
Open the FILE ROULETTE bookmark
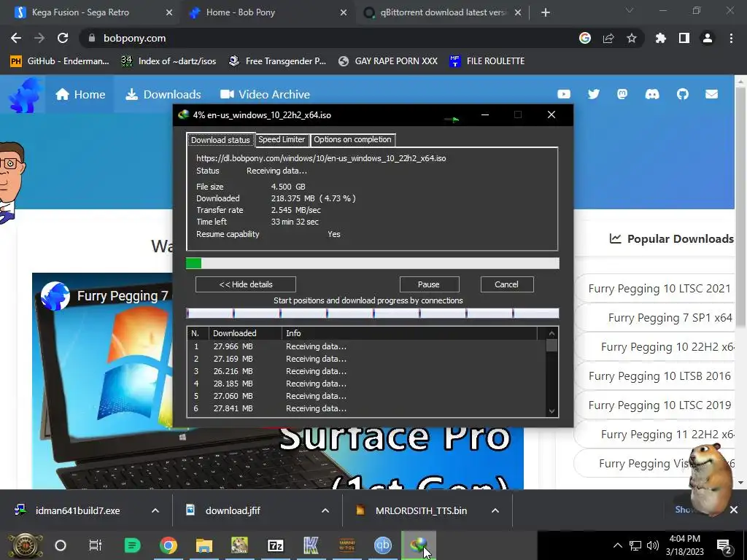[487, 61]
